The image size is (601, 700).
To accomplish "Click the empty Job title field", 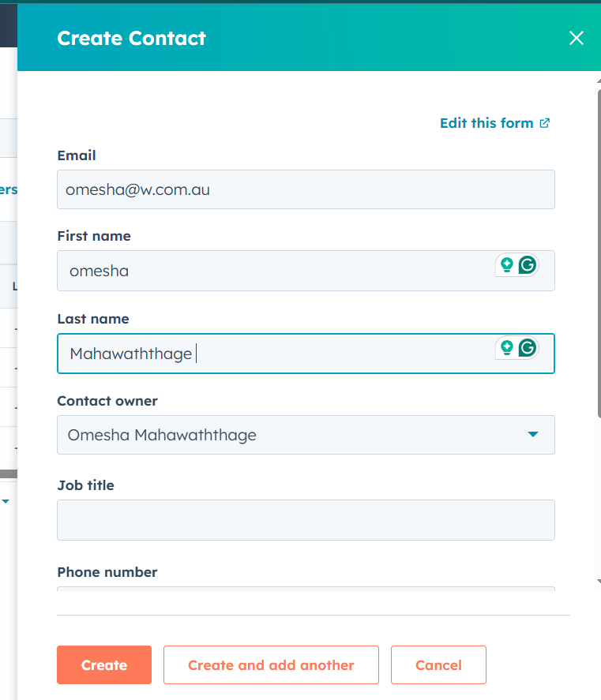I will point(306,520).
